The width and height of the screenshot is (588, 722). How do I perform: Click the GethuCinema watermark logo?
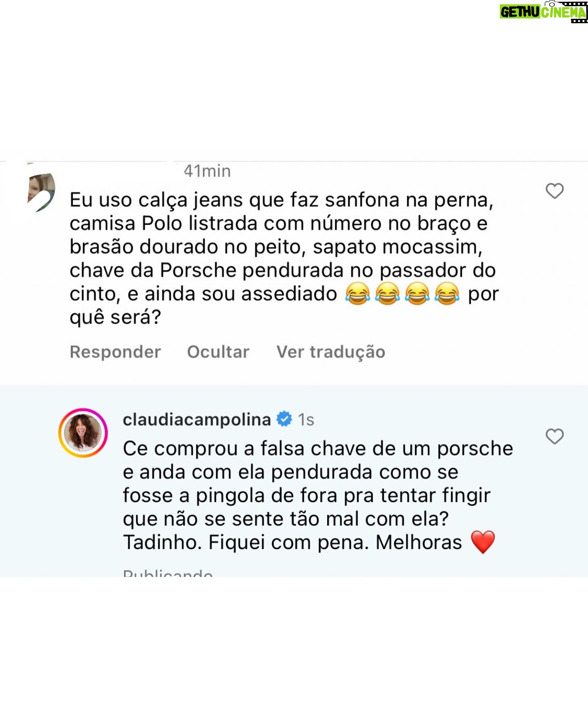point(543,12)
